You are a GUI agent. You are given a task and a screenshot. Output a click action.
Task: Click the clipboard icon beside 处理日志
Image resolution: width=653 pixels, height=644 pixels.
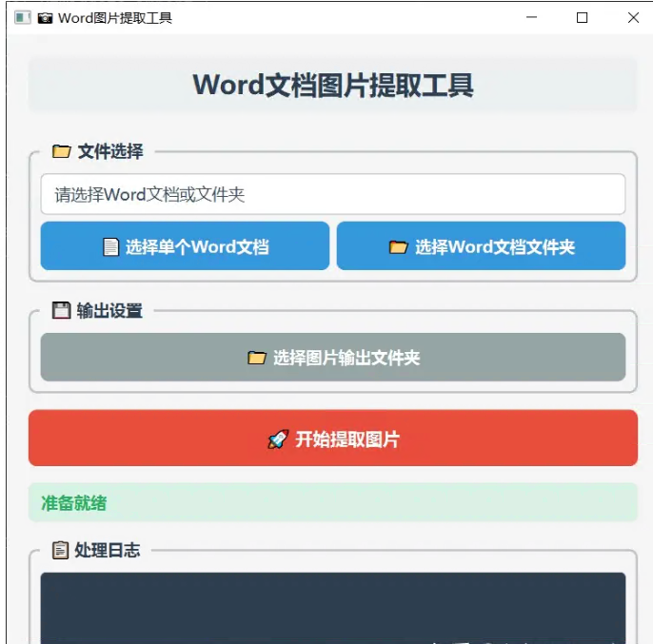point(61,550)
